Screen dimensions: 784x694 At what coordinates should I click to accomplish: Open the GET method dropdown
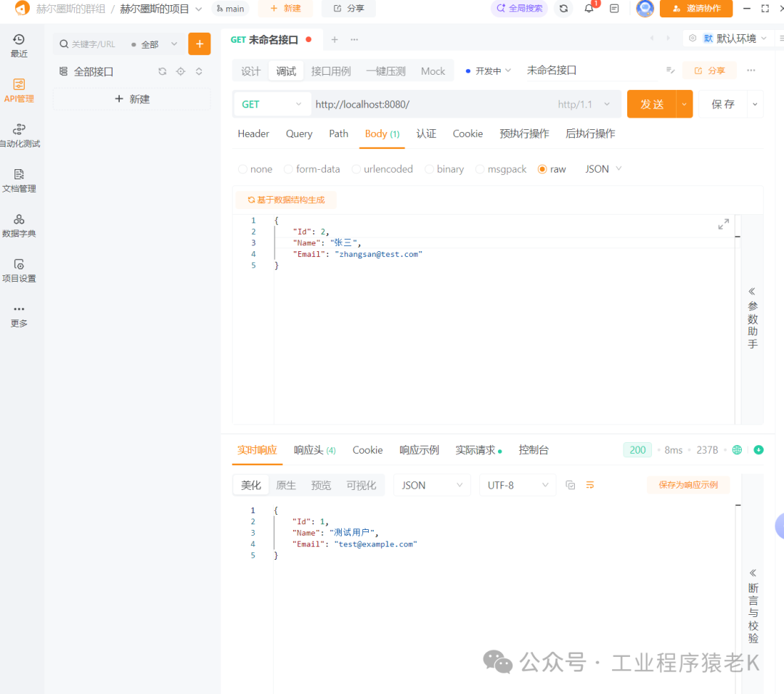[271, 105]
